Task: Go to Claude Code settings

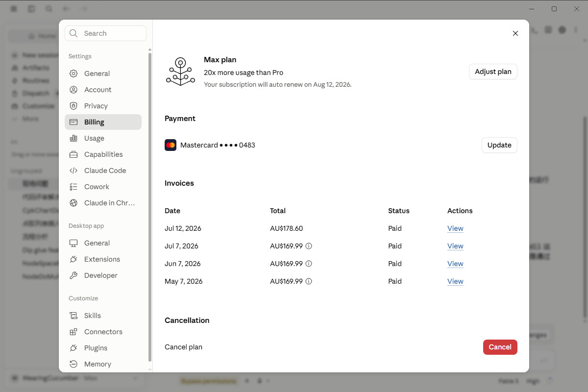Action: (103, 171)
